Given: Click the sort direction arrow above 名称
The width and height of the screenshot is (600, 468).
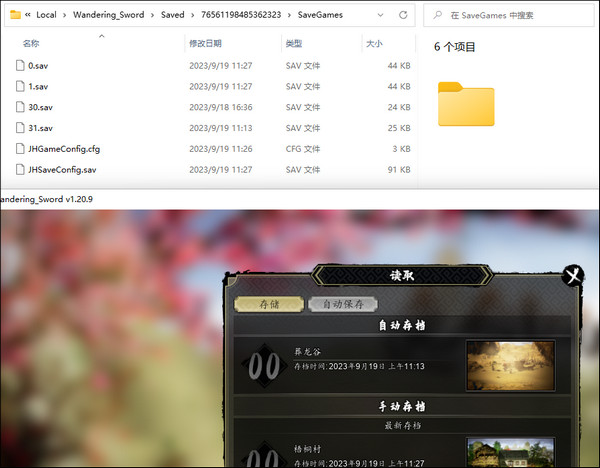Looking at the screenshot, I should pyautogui.click(x=101, y=36).
